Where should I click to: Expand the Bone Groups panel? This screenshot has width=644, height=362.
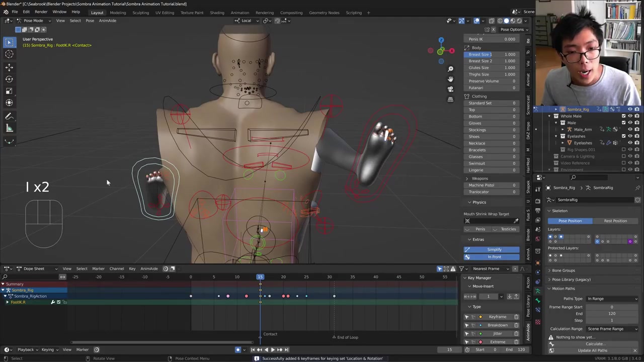coord(563,270)
